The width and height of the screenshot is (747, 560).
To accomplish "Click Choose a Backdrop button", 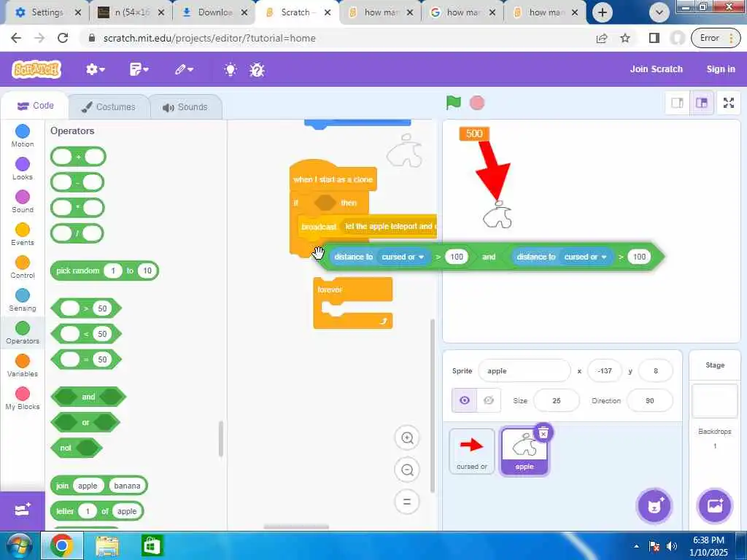I will [715, 506].
